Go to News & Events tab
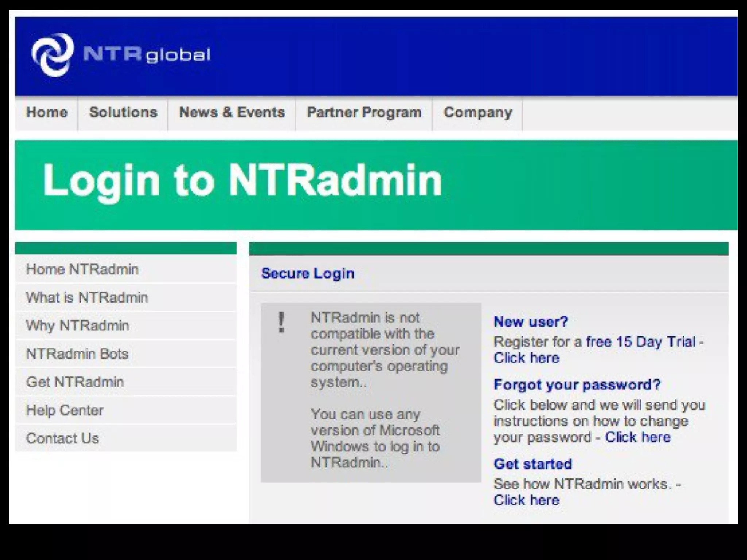The height and width of the screenshot is (560, 747). pyautogui.click(x=232, y=113)
